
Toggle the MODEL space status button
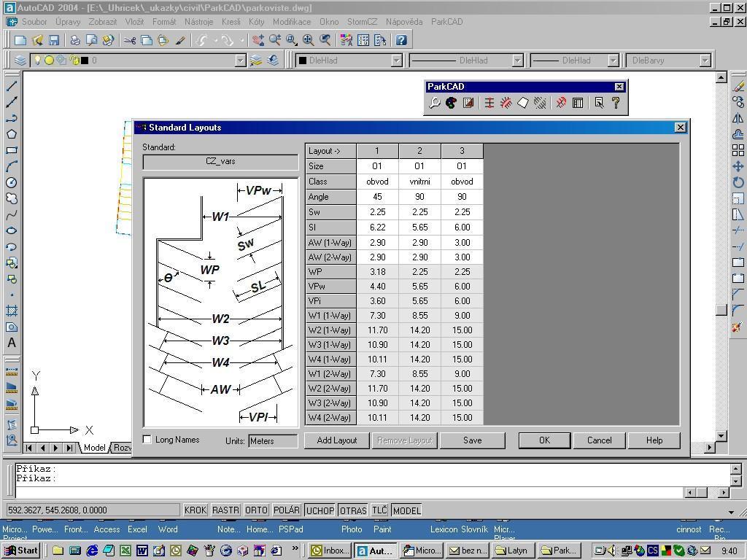click(x=407, y=510)
